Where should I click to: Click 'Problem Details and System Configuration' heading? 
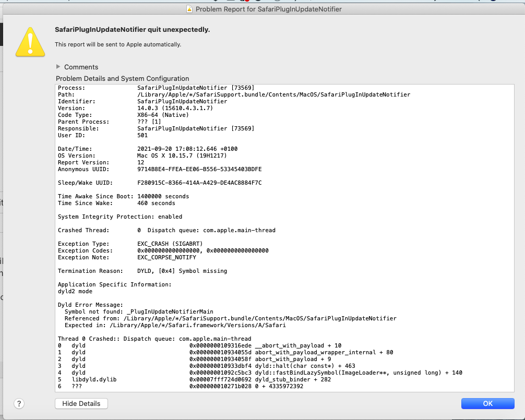pyautogui.click(x=122, y=78)
